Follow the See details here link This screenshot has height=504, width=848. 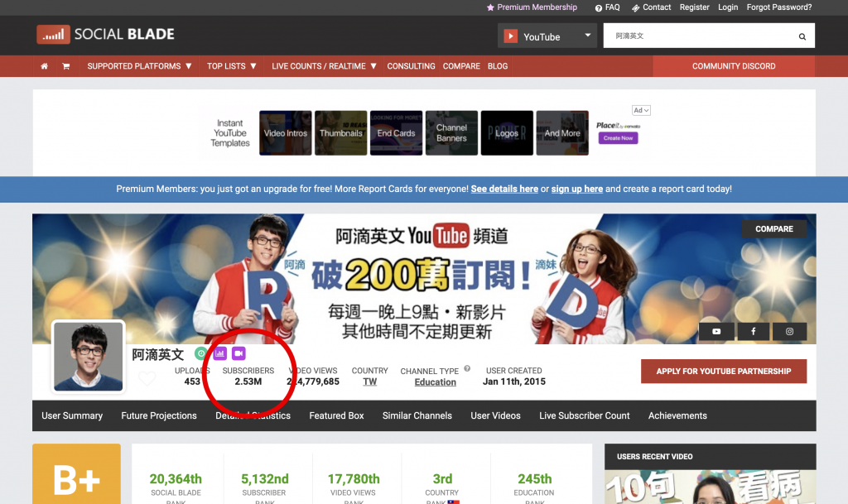coord(504,189)
